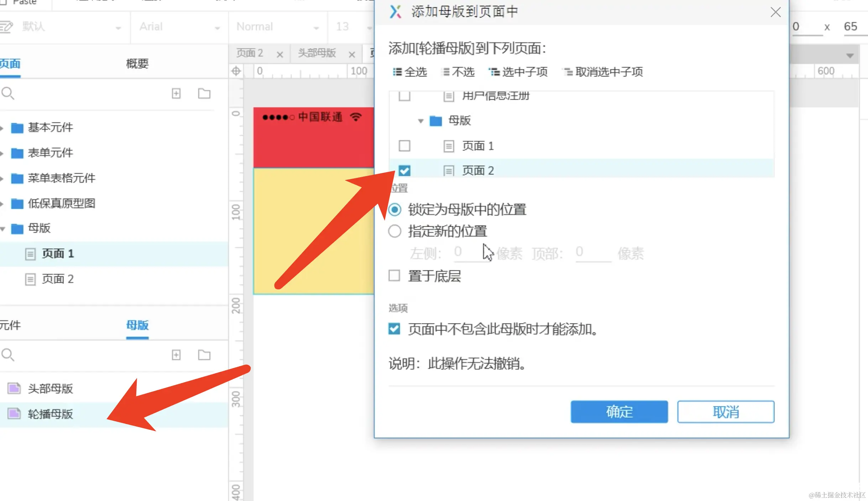Viewport: 868px width, 501px height.
Task: Select 指定新的位置 radio option
Action: (x=394, y=231)
